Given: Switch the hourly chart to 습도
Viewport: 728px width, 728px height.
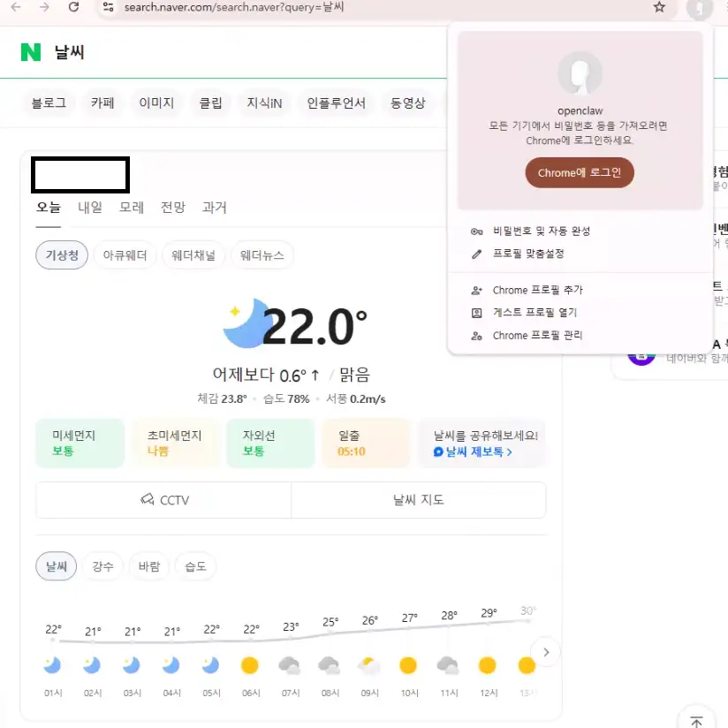Looking at the screenshot, I should point(195,566).
